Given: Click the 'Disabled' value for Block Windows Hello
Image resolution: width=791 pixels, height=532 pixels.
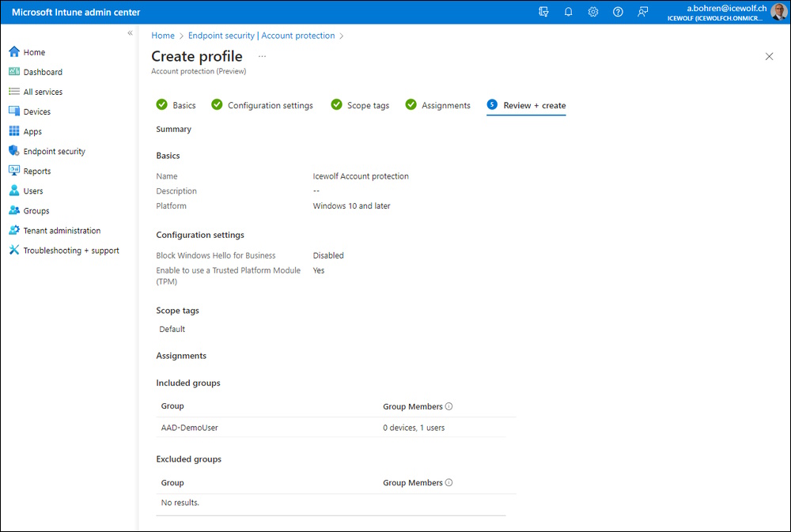Looking at the screenshot, I should pos(328,255).
